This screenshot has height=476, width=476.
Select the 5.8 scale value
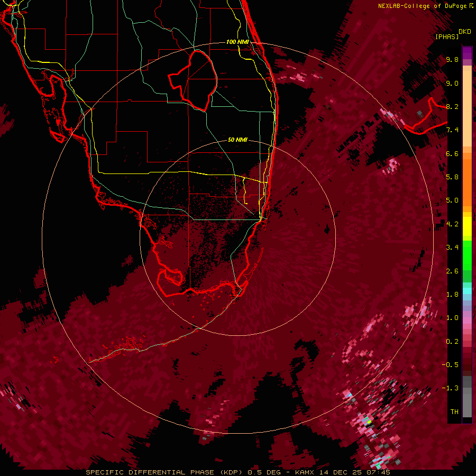pyautogui.click(x=452, y=177)
